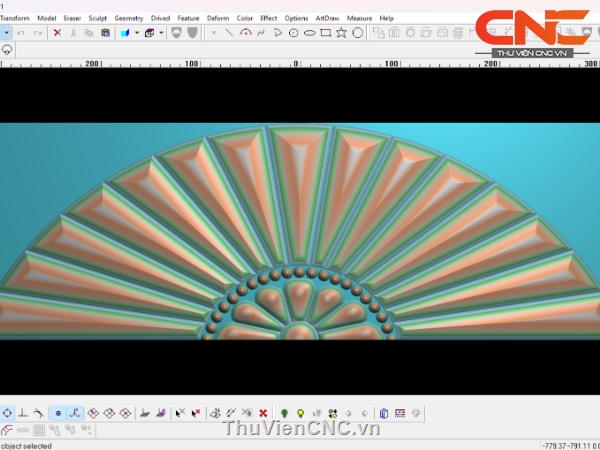Open the Sculpt menu

[97, 18]
